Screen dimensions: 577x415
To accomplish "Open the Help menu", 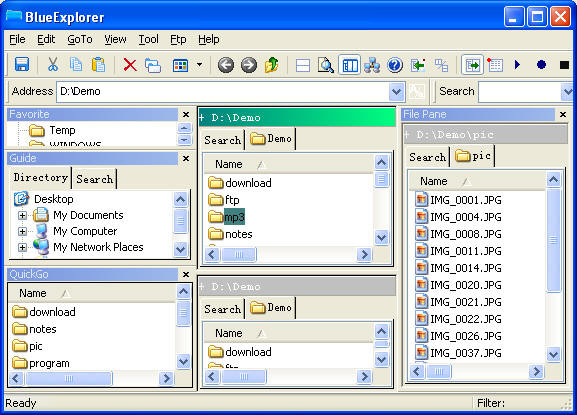I will [x=209, y=39].
